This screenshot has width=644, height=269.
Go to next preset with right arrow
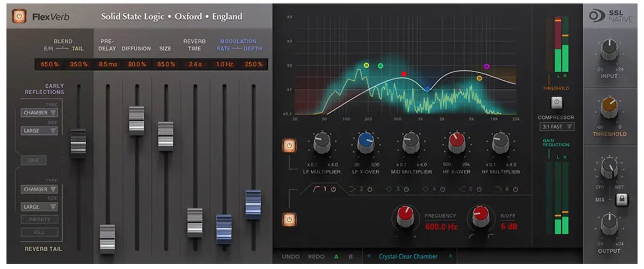pos(450,256)
